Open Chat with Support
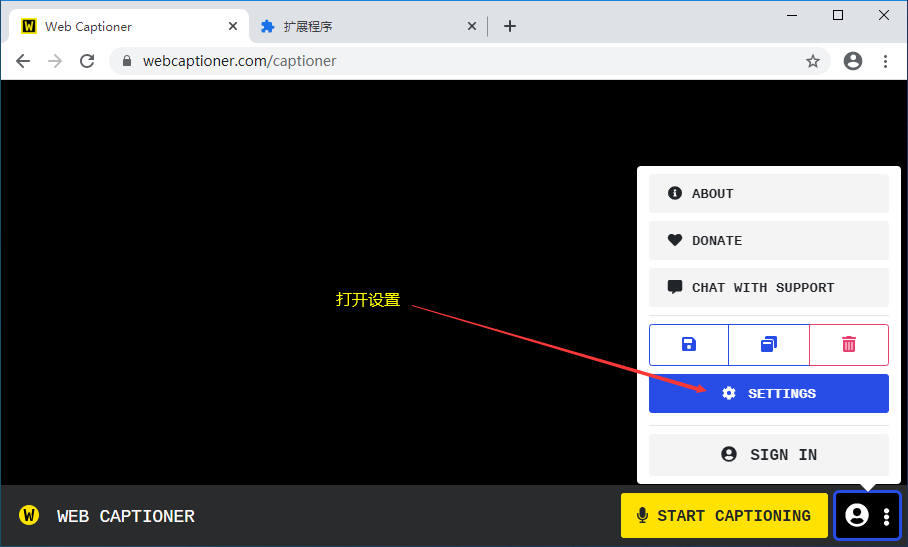This screenshot has width=908, height=547. [768, 287]
